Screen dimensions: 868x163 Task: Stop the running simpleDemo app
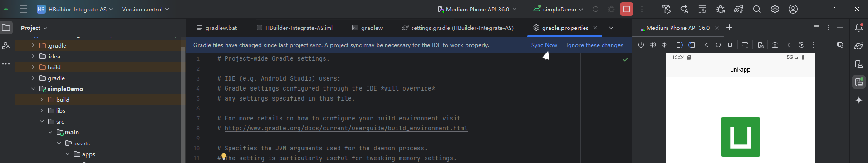[627, 9]
